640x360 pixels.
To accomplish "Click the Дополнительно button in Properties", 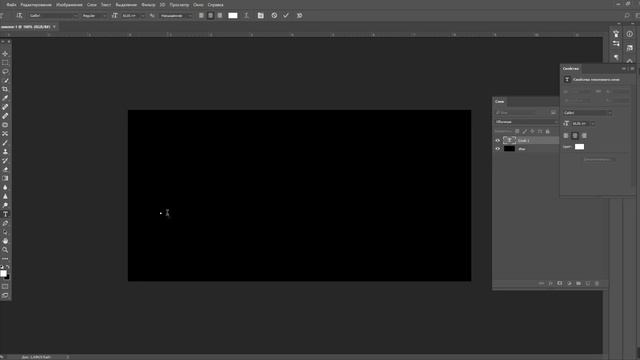I will [x=599, y=160].
